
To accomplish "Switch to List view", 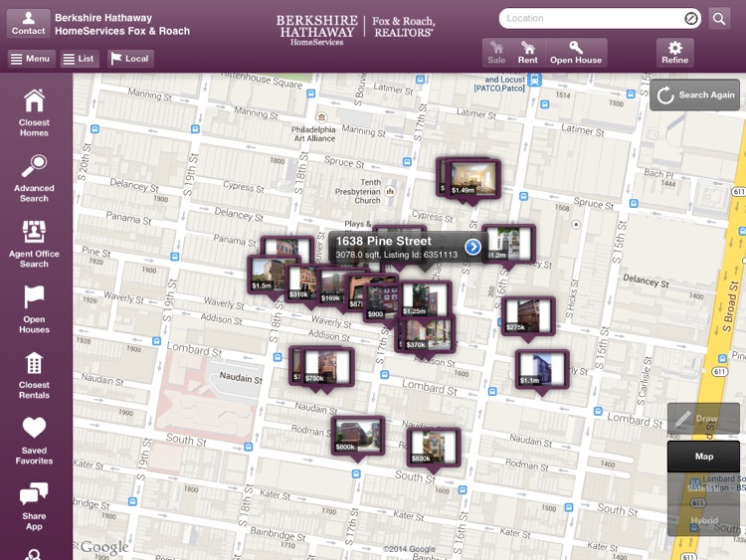I will [80, 59].
